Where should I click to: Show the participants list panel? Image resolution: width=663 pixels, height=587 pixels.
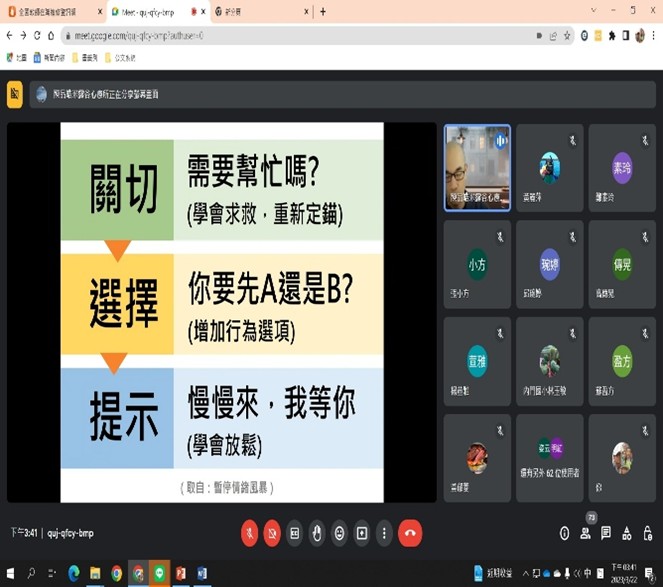point(586,533)
